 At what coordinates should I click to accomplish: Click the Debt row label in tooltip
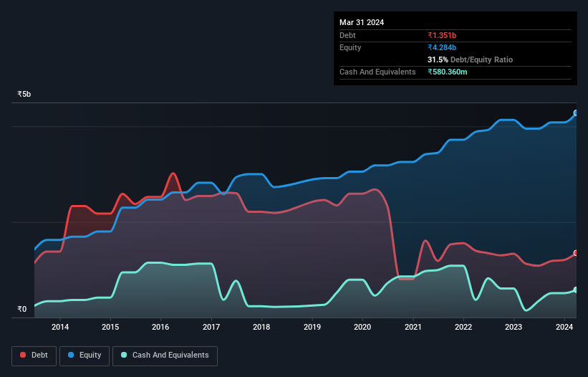pyautogui.click(x=347, y=35)
